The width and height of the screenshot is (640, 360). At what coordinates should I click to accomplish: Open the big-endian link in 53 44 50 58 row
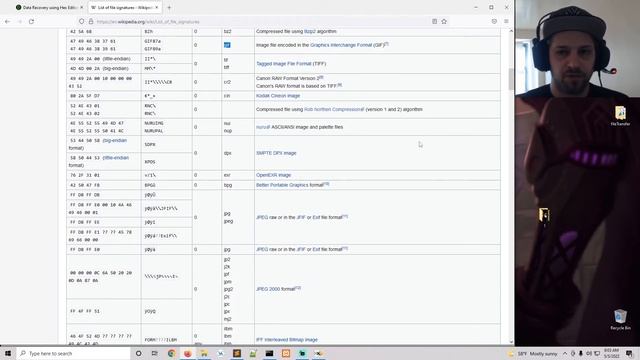pyautogui.click(x=115, y=140)
